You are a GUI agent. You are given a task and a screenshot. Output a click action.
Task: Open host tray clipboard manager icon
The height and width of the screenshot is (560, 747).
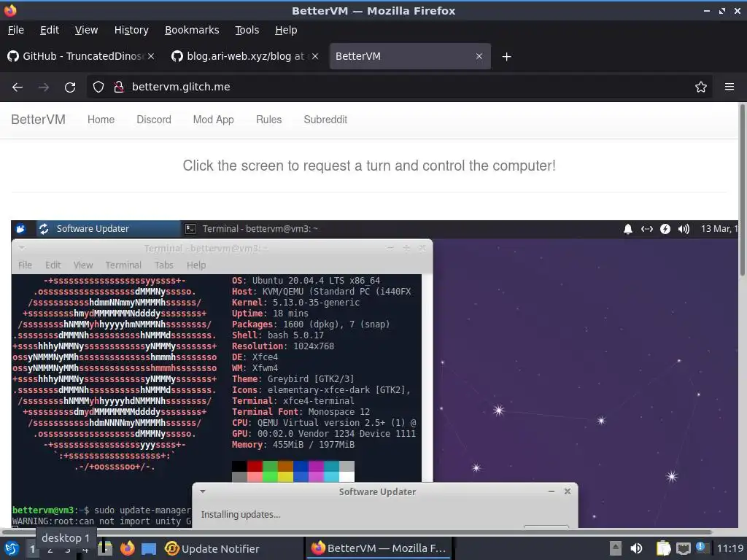[663, 548]
